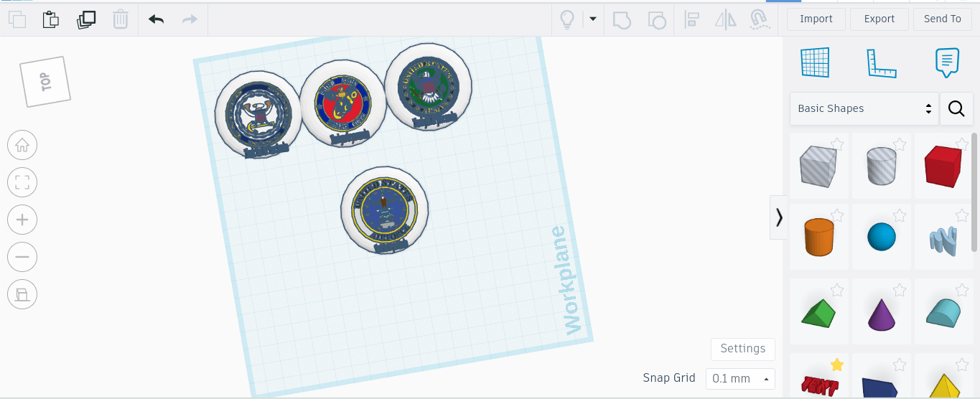Screen dimensions: 980x399
Task: Click the Fit all in view button
Action: click(22, 182)
